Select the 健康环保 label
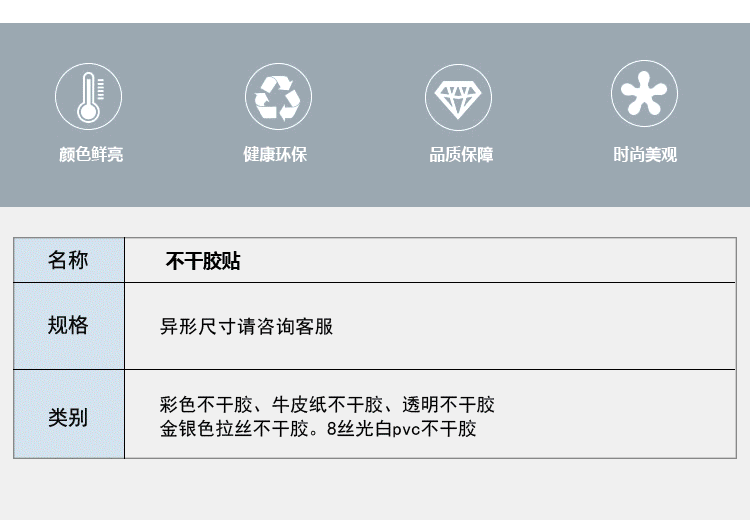This screenshot has height=532, width=750. 275,155
